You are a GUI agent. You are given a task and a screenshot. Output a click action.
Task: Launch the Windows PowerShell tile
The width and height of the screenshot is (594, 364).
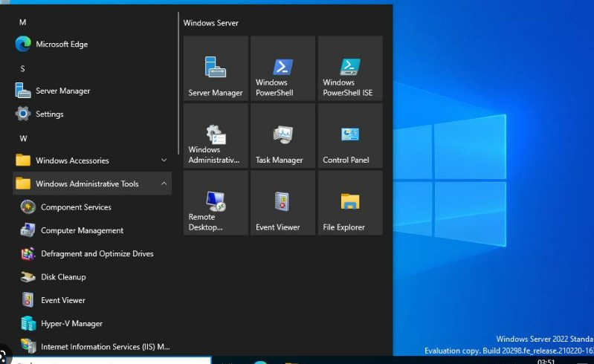click(283, 68)
